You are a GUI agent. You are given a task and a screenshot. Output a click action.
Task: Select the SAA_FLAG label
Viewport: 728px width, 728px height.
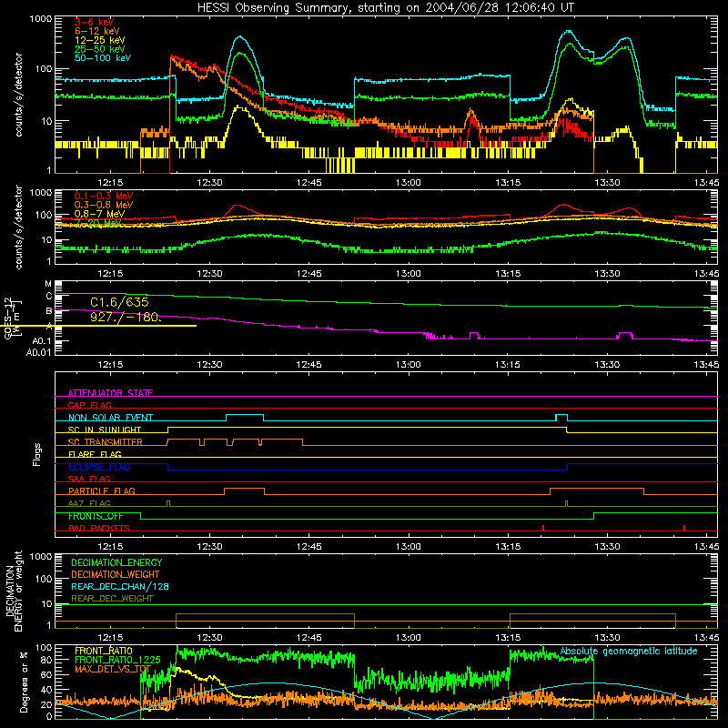[89, 479]
